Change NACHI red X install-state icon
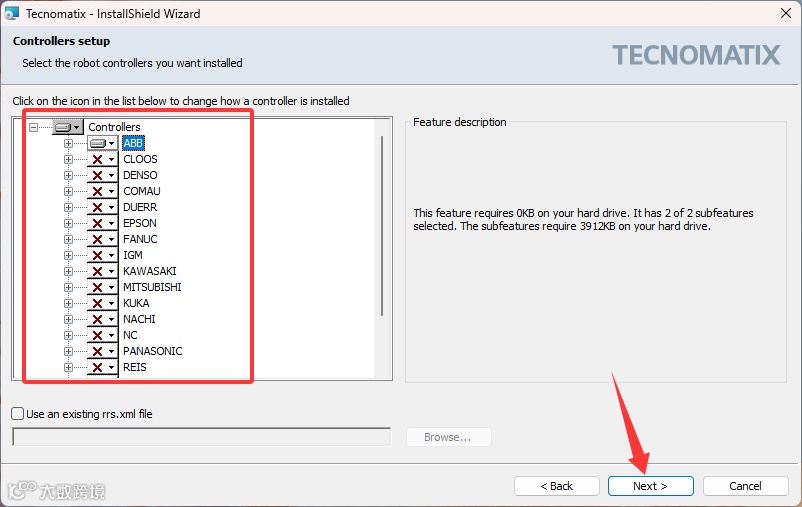 coord(102,319)
